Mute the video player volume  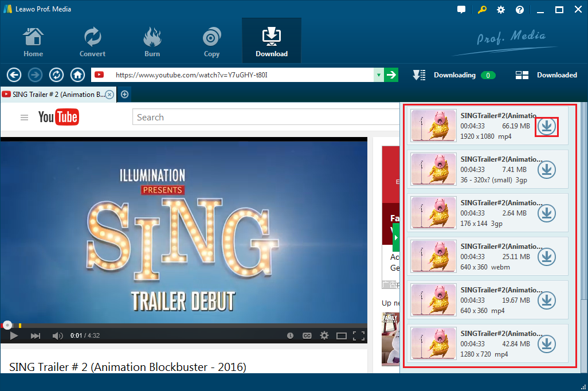point(58,335)
